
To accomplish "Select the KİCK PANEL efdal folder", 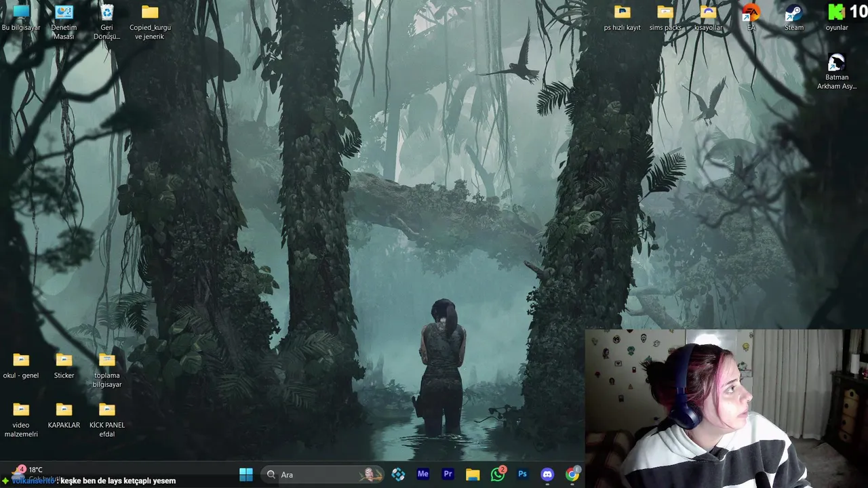I will [106, 420].
